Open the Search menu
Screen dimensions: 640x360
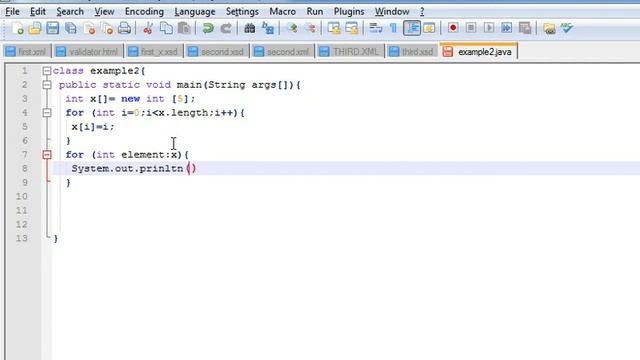pos(70,11)
